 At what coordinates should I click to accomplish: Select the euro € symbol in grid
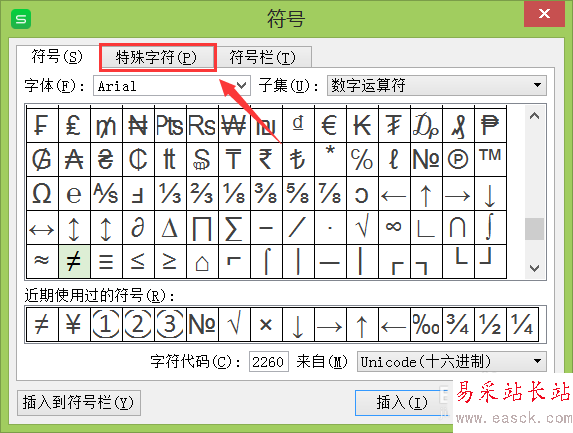pos(330,125)
